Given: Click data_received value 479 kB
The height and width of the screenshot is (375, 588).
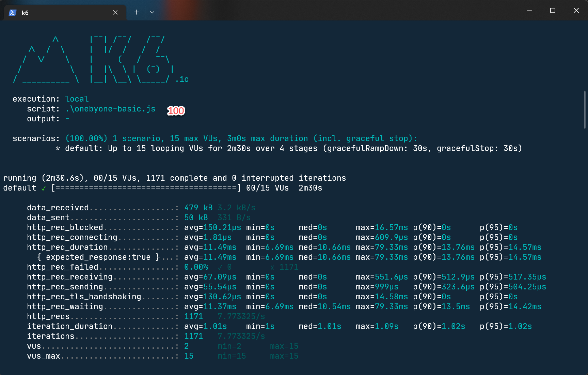Looking at the screenshot, I should click(x=198, y=208).
